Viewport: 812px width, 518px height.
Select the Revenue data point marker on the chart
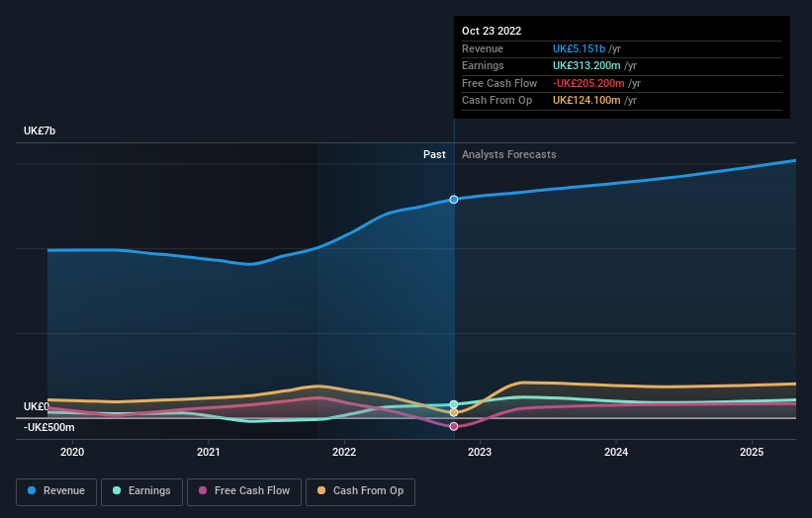tap(454, 200)
